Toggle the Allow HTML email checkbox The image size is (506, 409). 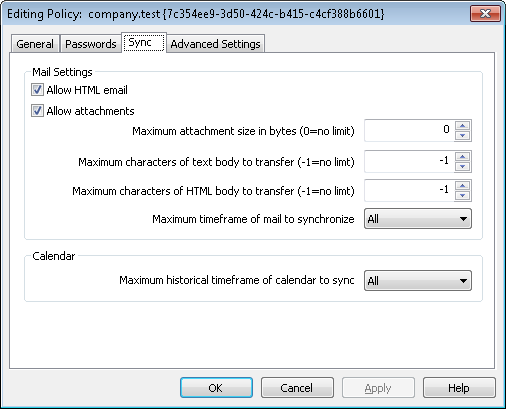37,90
